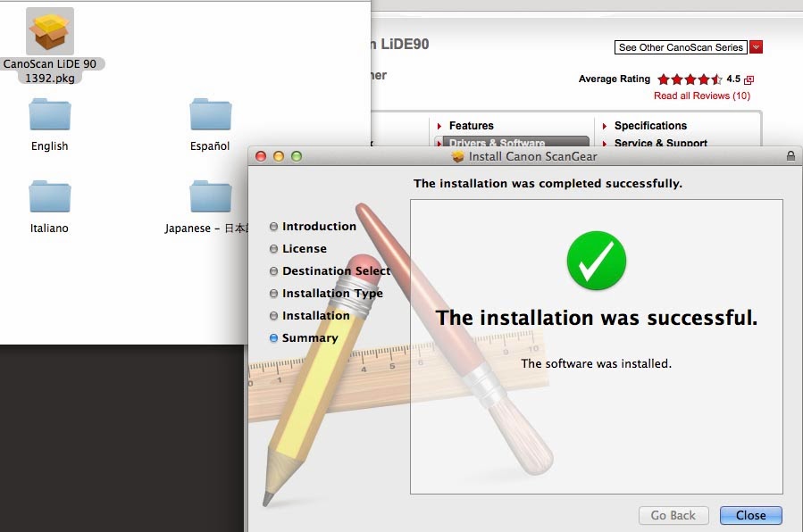Click the Introduction step in installer sidebar
Viewport: 803px width, 532px height.
319,226
